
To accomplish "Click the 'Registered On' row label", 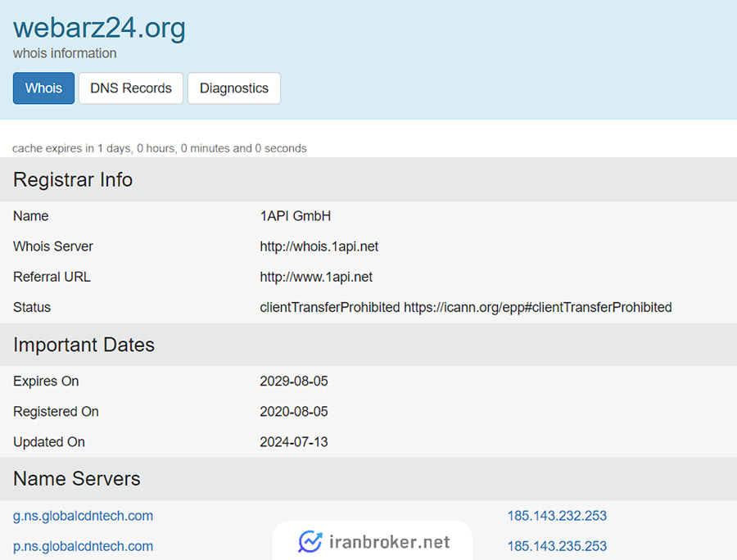I will point(56,412).
